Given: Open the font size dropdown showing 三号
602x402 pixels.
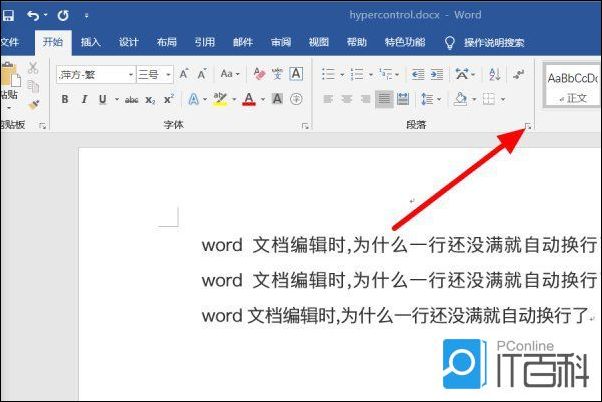Looking at the screenshot, I should tap(168, 74).
